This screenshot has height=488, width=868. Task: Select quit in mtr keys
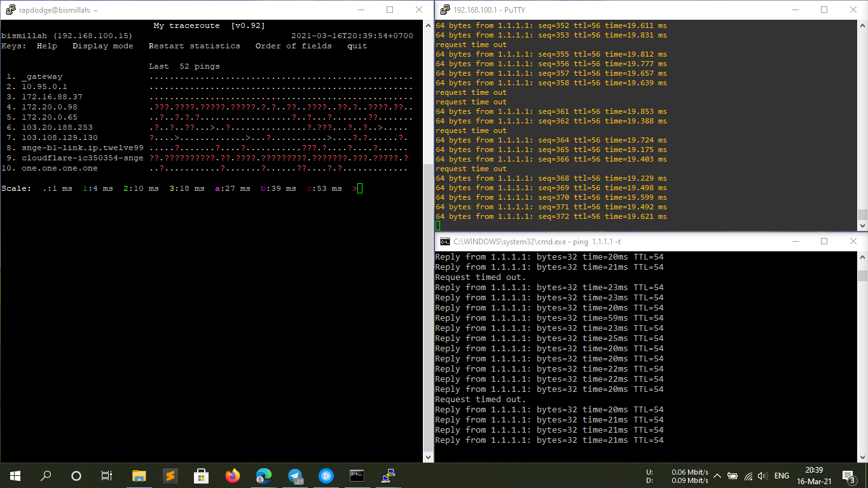coord(357,46)
